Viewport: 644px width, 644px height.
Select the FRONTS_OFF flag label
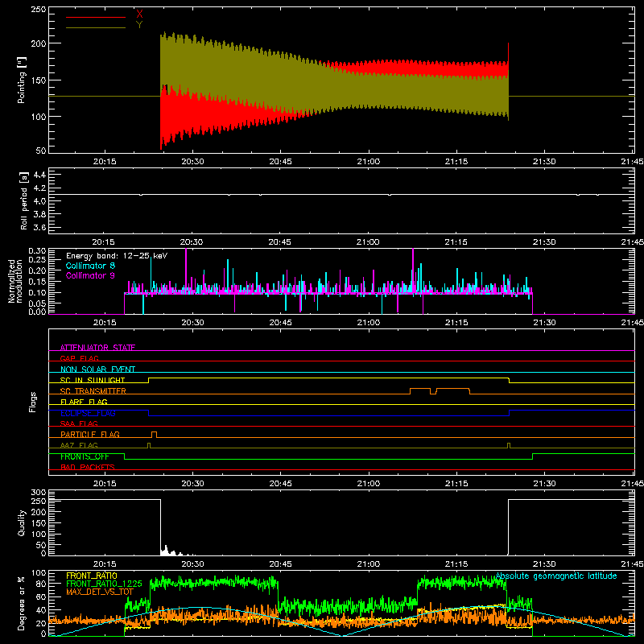click(x=85, y=456)
